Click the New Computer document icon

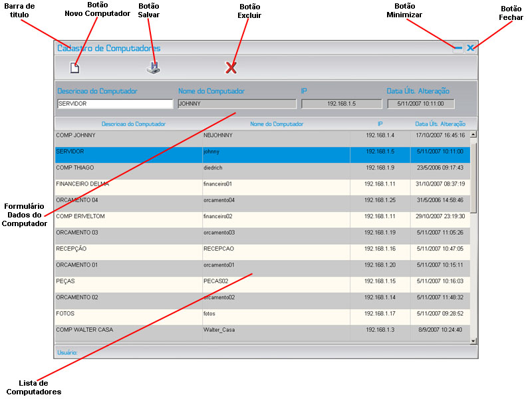74,67
